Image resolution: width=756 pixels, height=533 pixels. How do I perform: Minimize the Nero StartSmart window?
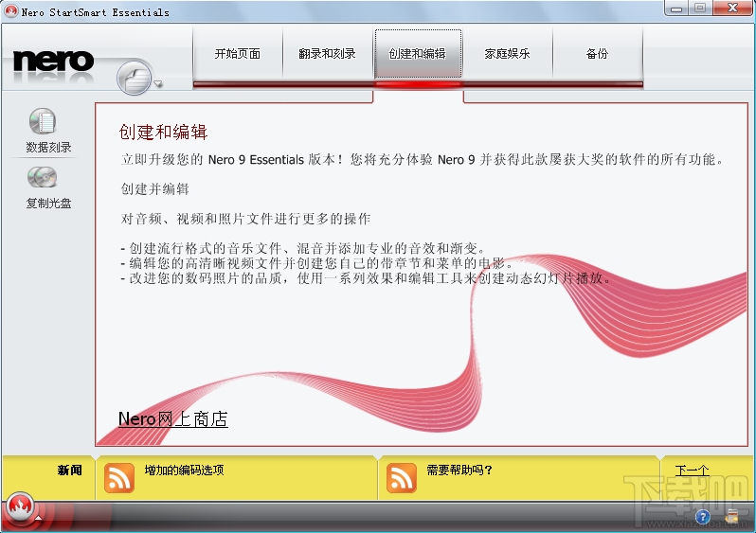point(676,9)
